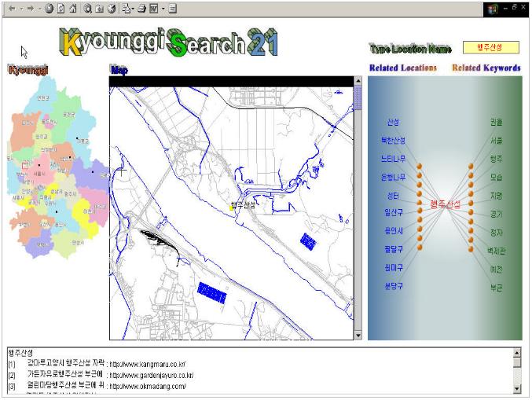
Task: Click the Related Keywords heading
Action: coord(486,68)
